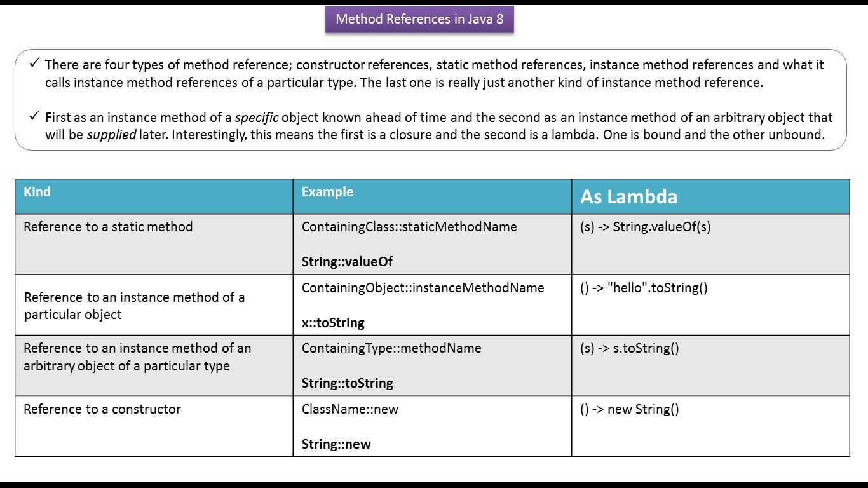Click the String::valueOf example text
Image resolution: width=868 pixels, height=488 pixels.
(347, 261)
